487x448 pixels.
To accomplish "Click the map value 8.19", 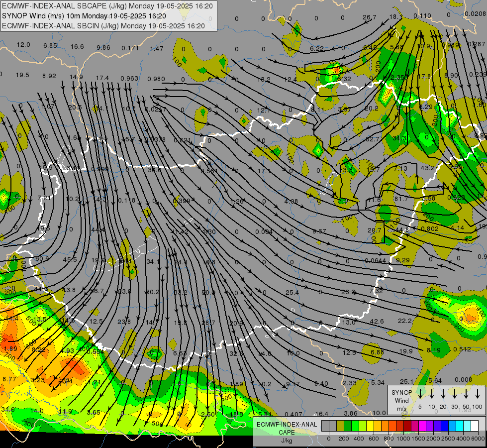I will (x=434, y=350).
